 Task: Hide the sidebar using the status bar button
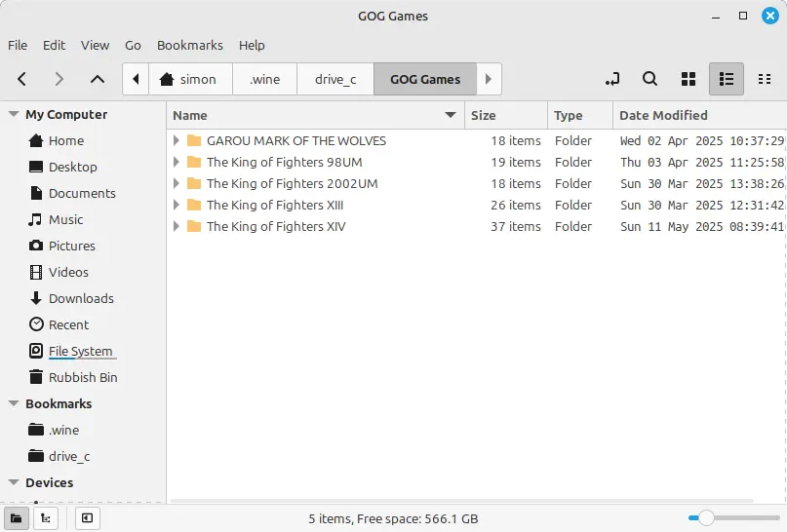click(x=88, y=518)
